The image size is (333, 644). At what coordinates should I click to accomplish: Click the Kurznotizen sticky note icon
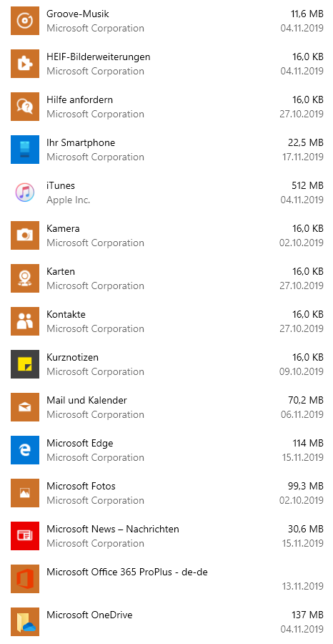point(25,364)
